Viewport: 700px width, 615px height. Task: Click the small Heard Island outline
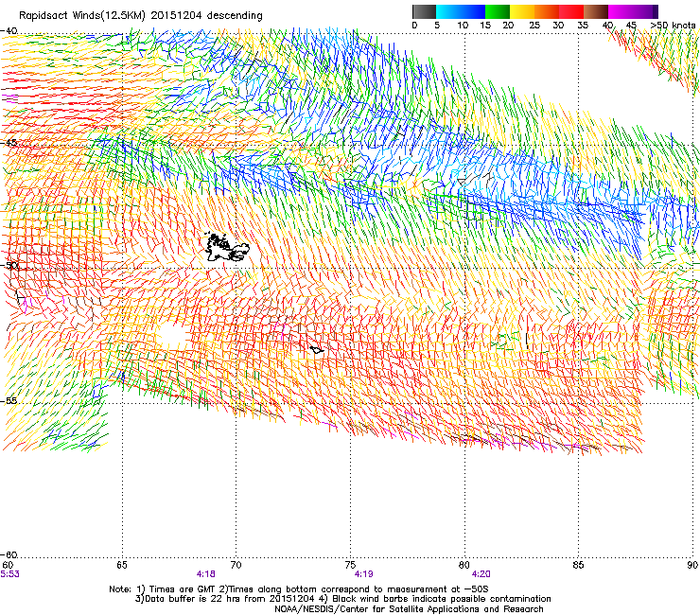[x=317, y=350]
